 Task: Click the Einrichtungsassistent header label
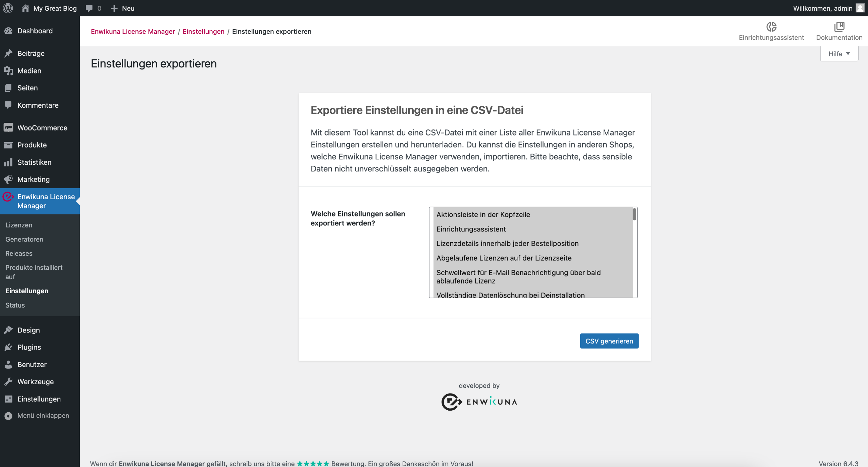point(771,37)
